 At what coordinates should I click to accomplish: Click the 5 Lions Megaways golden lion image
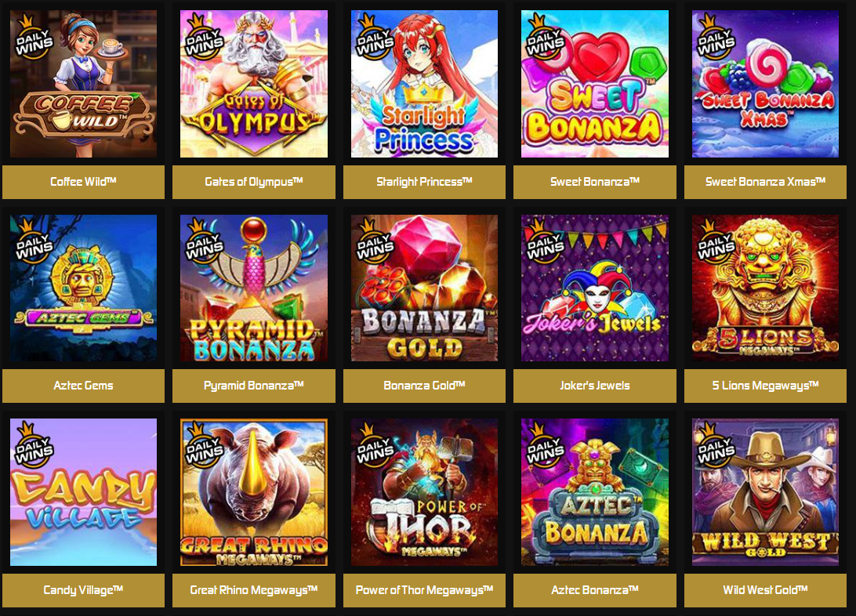(x=765, y=288)
